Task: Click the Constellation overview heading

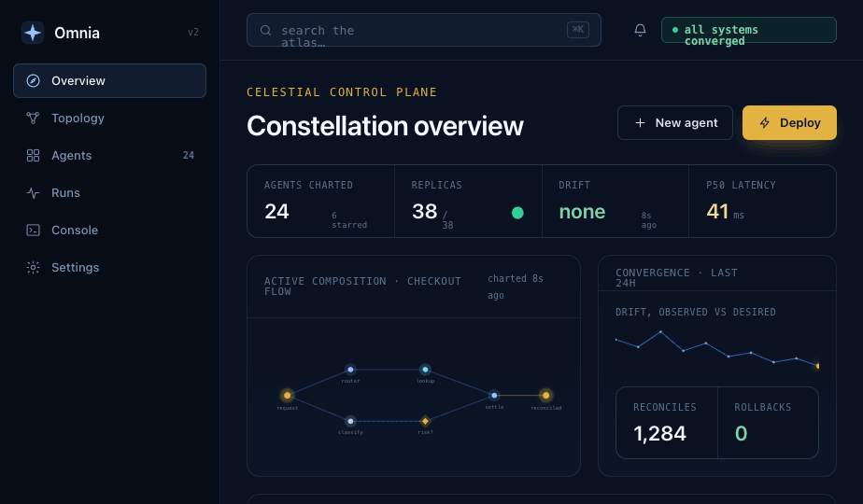Action: coord(385,126)
